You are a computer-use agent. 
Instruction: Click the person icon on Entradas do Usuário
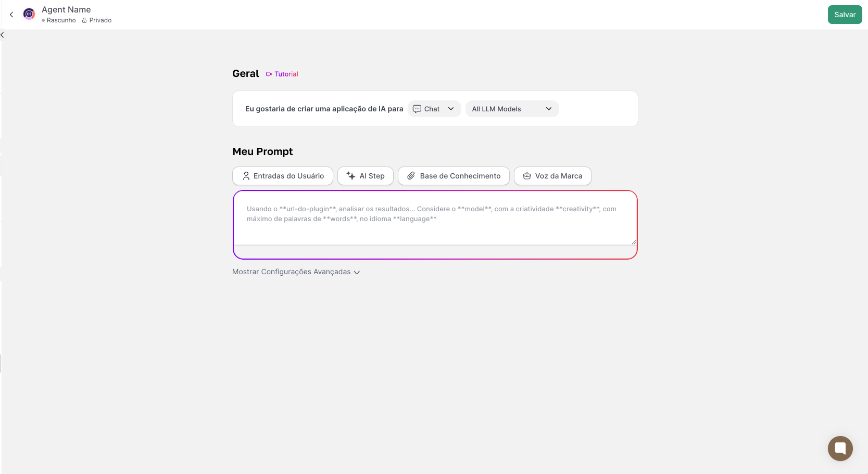coord(246,176)
